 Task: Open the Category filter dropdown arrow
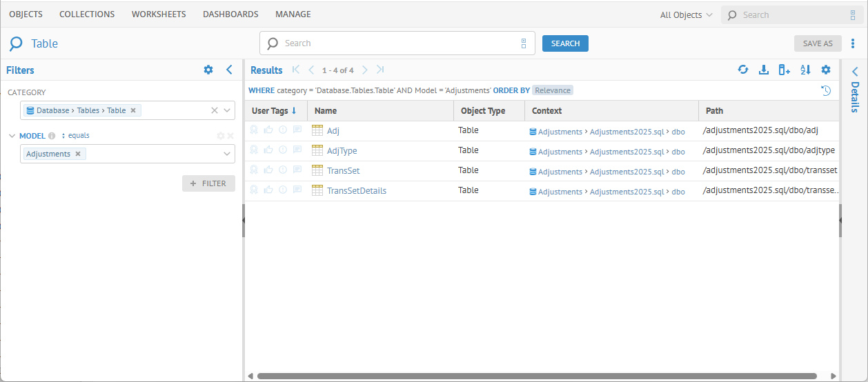(x=227, y=110)
